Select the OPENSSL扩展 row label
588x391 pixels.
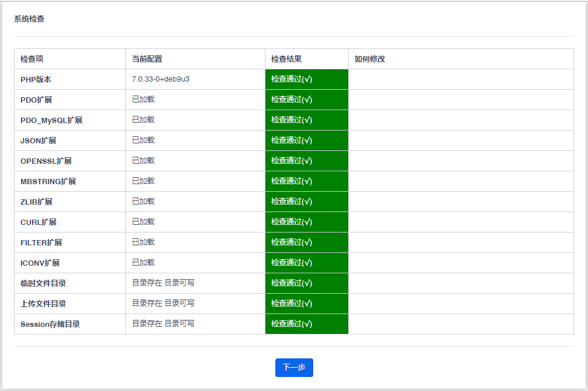point(46,161)
